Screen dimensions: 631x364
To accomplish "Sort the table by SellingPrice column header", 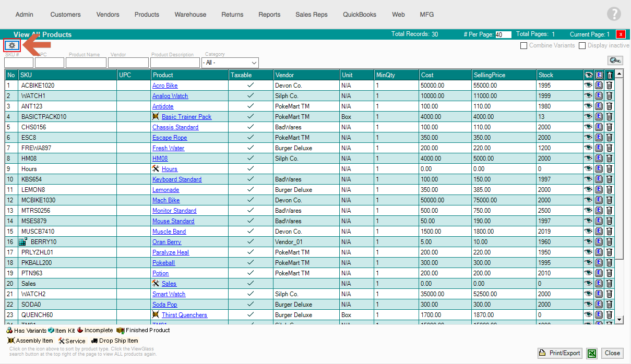I will click(490, 75).
